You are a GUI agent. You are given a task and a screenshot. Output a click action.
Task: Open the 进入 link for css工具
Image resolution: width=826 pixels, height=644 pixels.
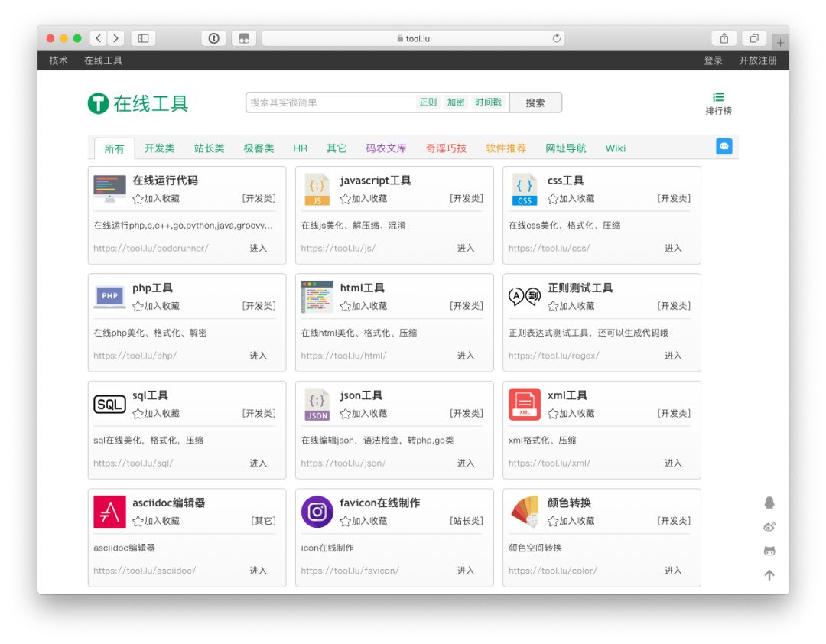(673, 248)
